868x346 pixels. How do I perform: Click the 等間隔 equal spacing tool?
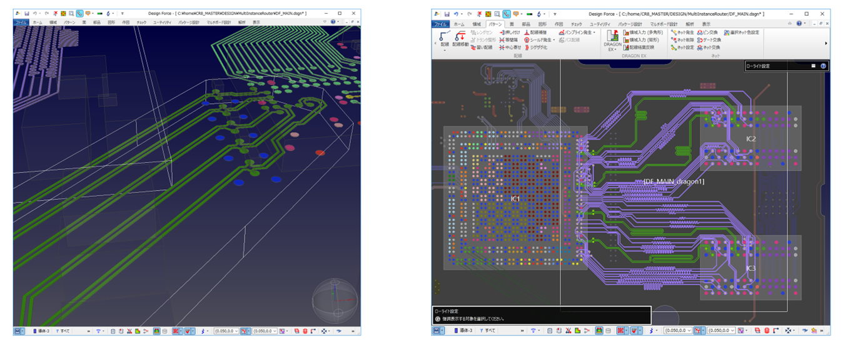pos(508,39)
